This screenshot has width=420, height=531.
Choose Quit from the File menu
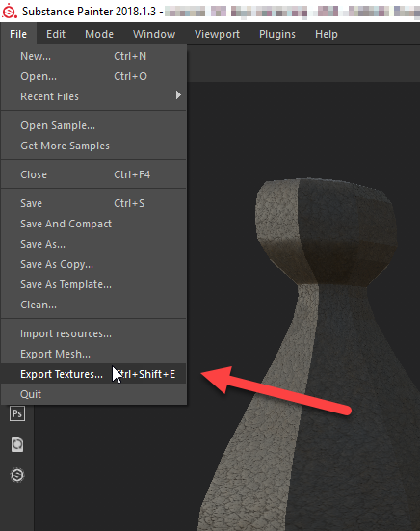93,394
